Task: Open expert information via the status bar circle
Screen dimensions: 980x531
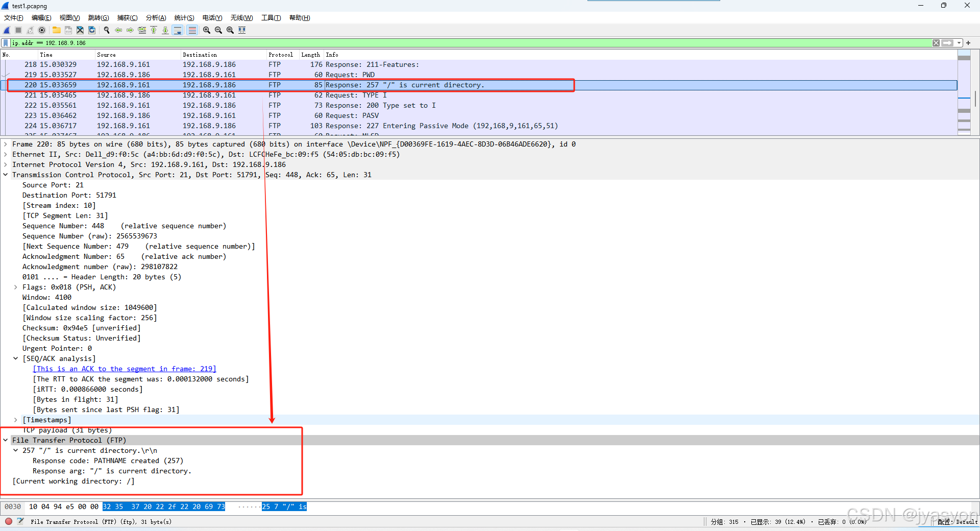Action: point(8,522)
